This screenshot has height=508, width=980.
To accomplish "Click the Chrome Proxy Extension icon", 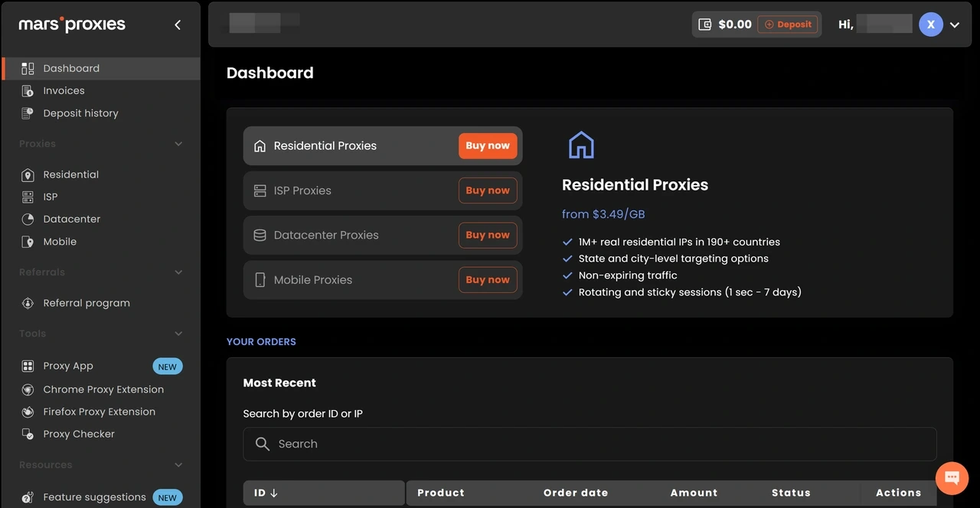I will (28, 389).
